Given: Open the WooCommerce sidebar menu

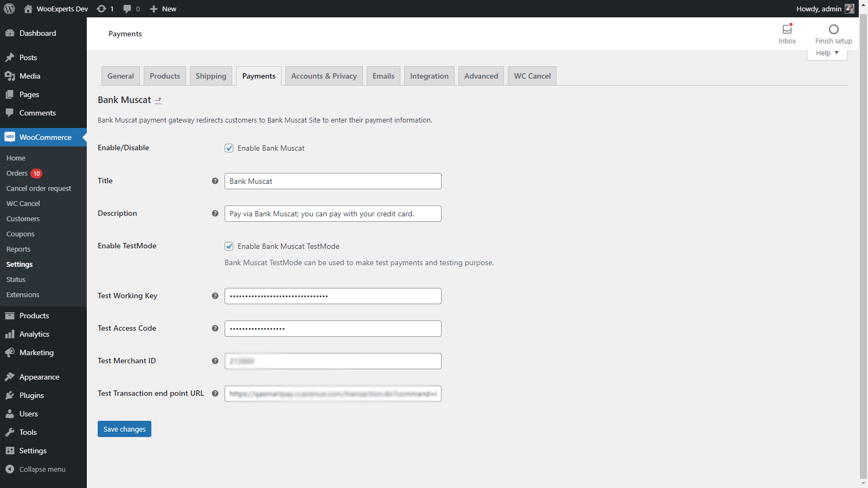Looking at the screenshot, I should [x=43, y=137].
